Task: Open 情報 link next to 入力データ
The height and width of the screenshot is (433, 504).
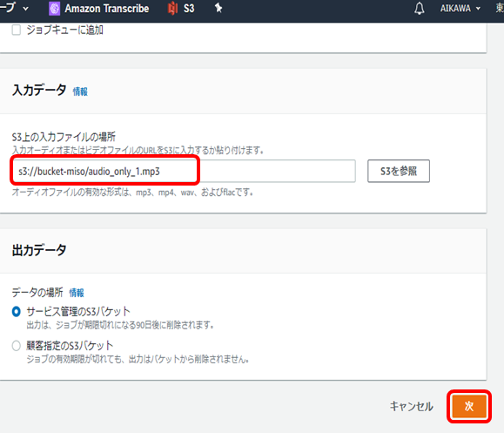Action: point(80,91)
